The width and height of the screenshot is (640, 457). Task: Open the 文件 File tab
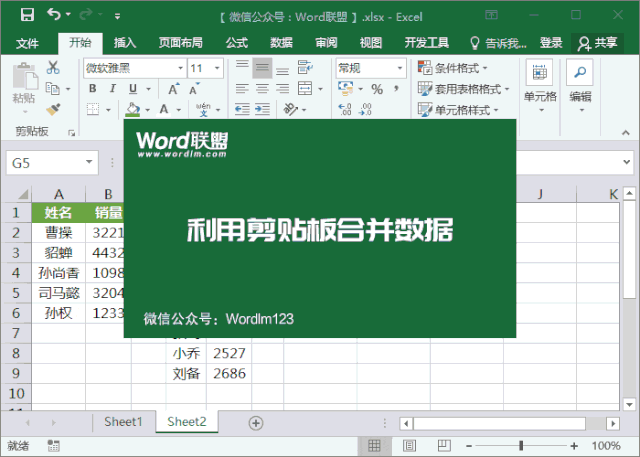click(27, 43)
